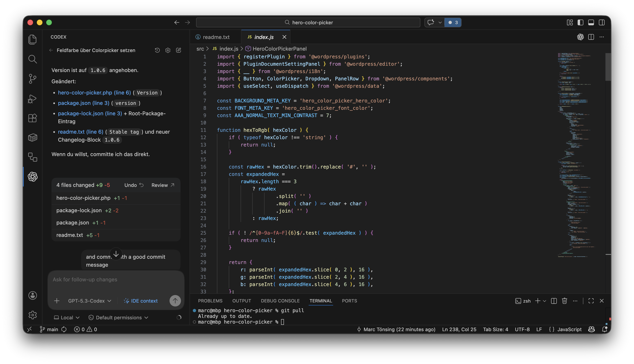This screenshot has height=364, width=634.
Task: Open Codex chat history
Action: pyautogui.click(x=157, y=50)
